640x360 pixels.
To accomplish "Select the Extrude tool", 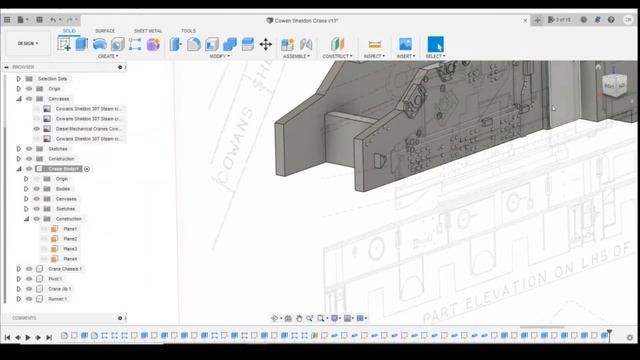I will 82,44.
